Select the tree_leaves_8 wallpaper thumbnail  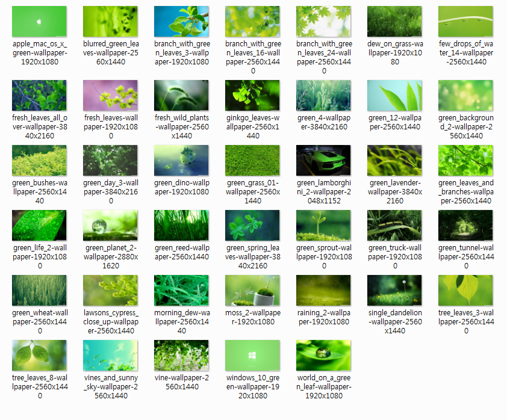coord(39,355)
